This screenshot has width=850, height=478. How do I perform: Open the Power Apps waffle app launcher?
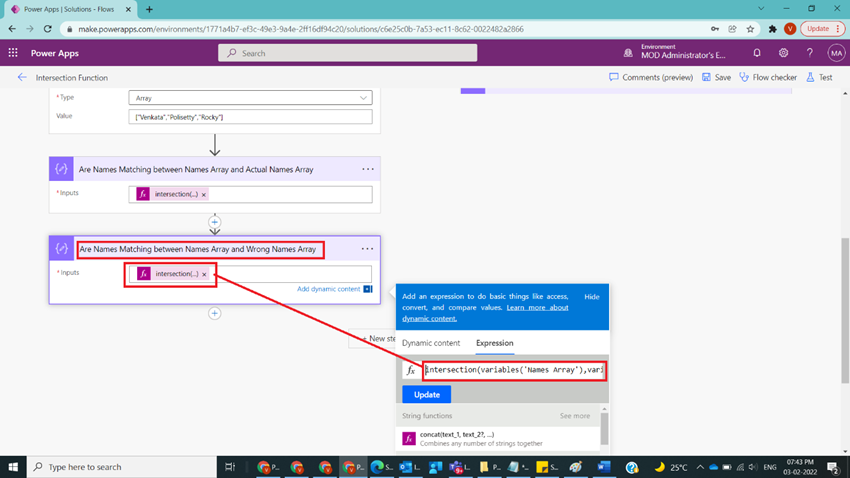[x=13, y=53]
